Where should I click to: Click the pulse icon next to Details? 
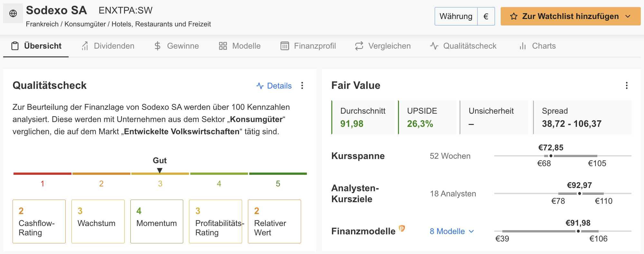coord(260,86)
